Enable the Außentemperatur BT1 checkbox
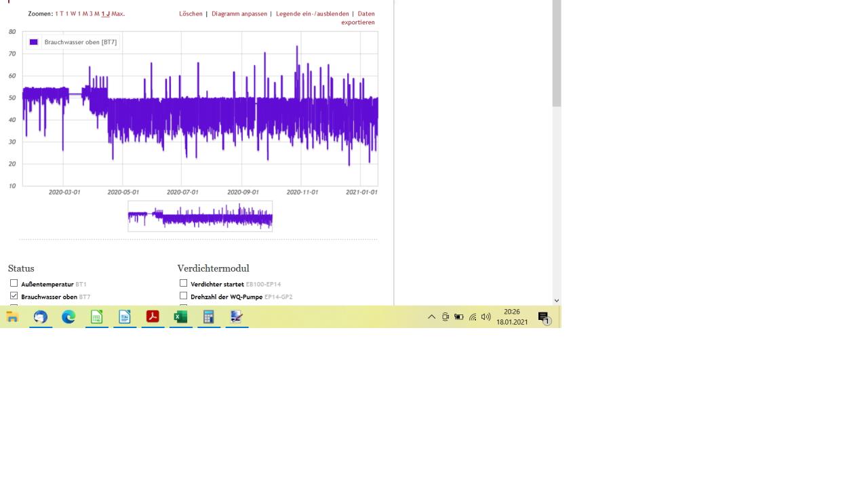This screenshot has height=488, width=868. click(14, 283)
